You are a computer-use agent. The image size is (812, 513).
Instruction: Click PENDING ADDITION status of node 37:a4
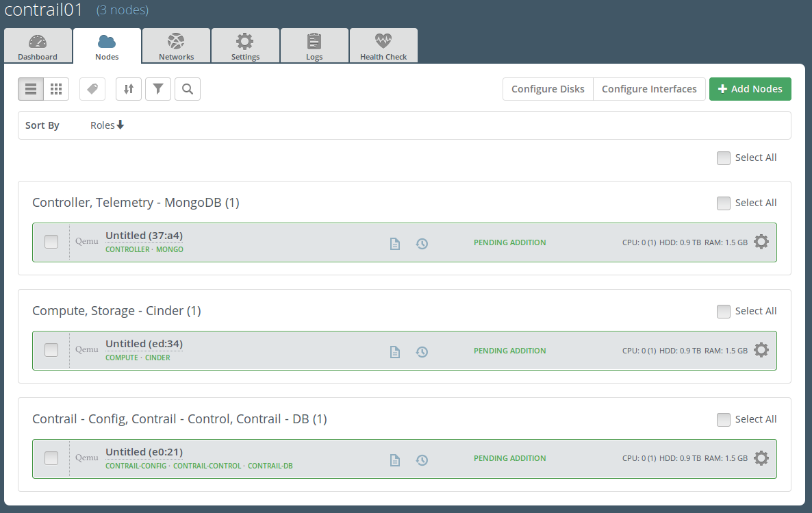pyautogui.click(x=509, y=242)
